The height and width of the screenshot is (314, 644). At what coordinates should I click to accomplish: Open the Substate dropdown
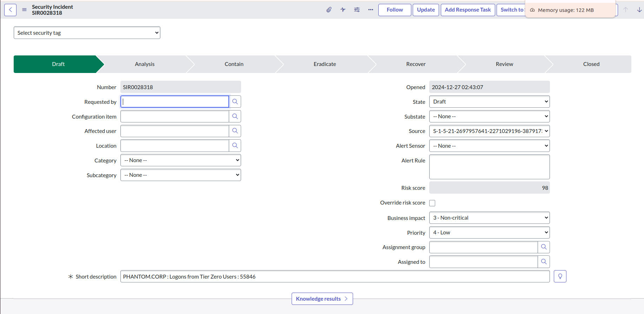click(490, 116)
